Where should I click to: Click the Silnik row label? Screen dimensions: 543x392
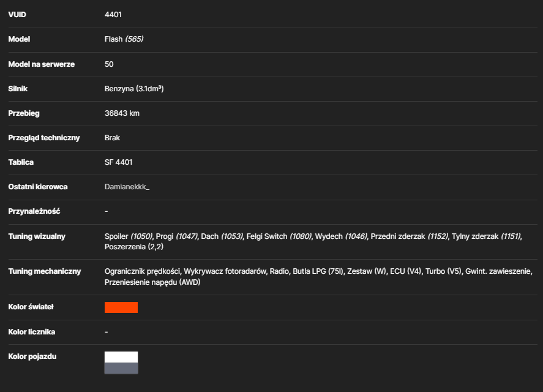(x=18, y=89)
